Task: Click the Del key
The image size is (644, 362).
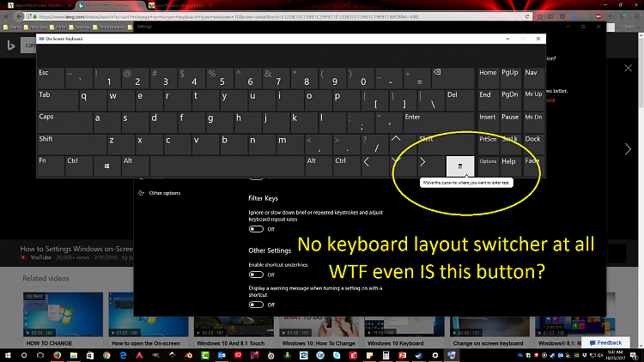Action: pyautogui.click(x=459, y=100)
